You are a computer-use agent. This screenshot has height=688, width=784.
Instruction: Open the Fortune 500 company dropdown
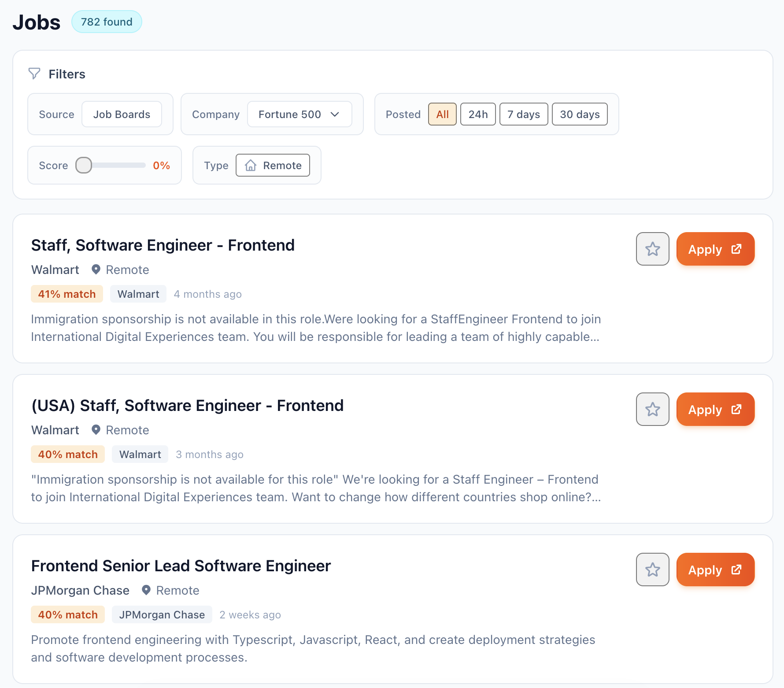pyautogui.click(x=300, y=114)
